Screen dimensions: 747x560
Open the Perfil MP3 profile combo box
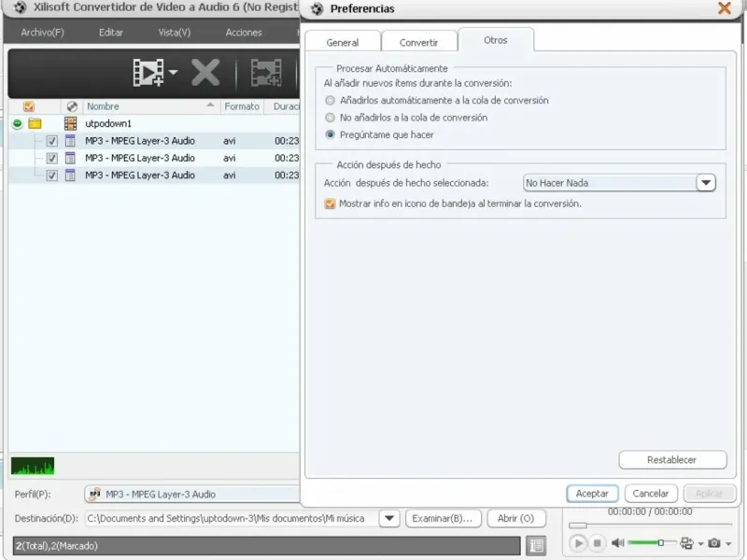pos(192,495)
